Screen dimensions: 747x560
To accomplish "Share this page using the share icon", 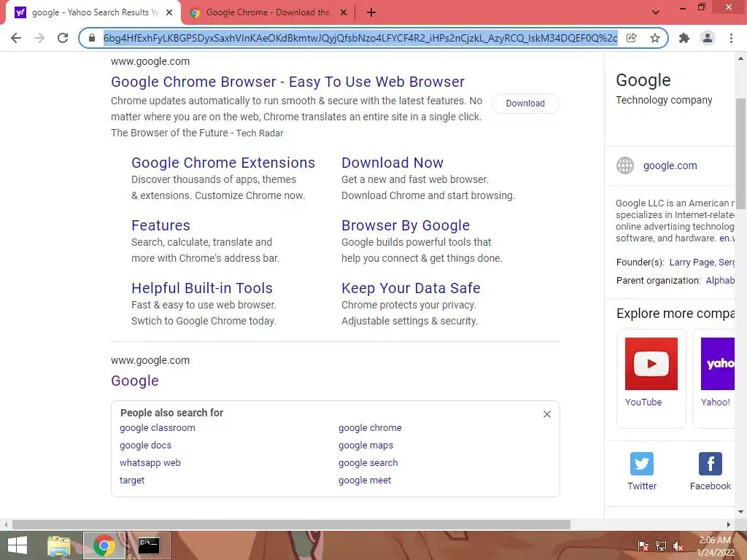I will [631, 38].
